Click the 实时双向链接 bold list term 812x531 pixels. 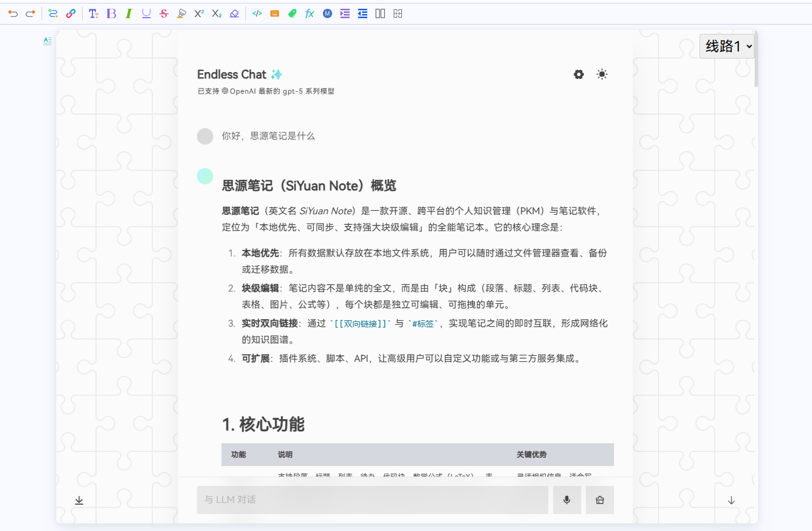[270, 323]
